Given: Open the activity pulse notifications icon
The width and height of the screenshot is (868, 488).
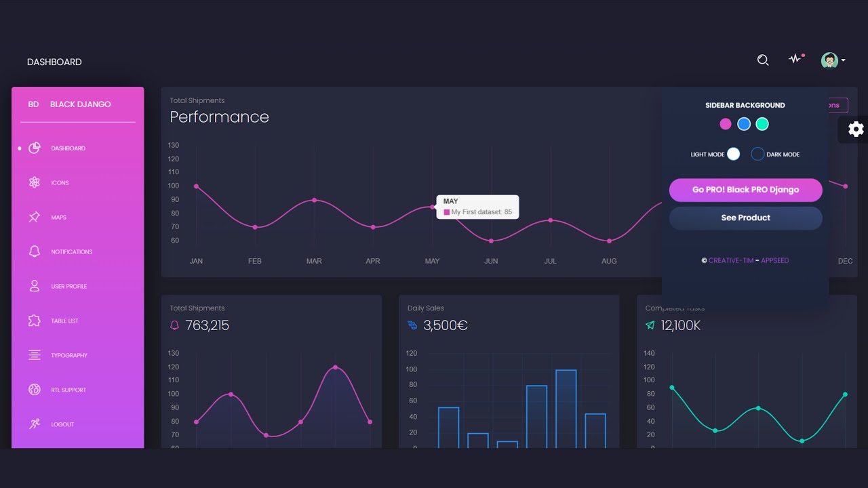Looking at the screenshot, I should click(795, 59).
